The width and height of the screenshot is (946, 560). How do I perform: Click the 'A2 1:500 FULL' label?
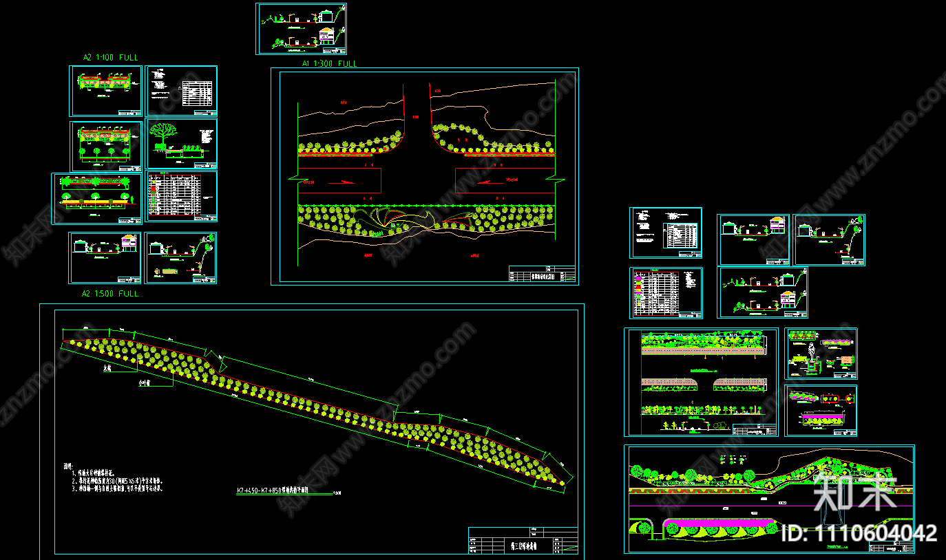pyautogui.click(x=110, y=294)
